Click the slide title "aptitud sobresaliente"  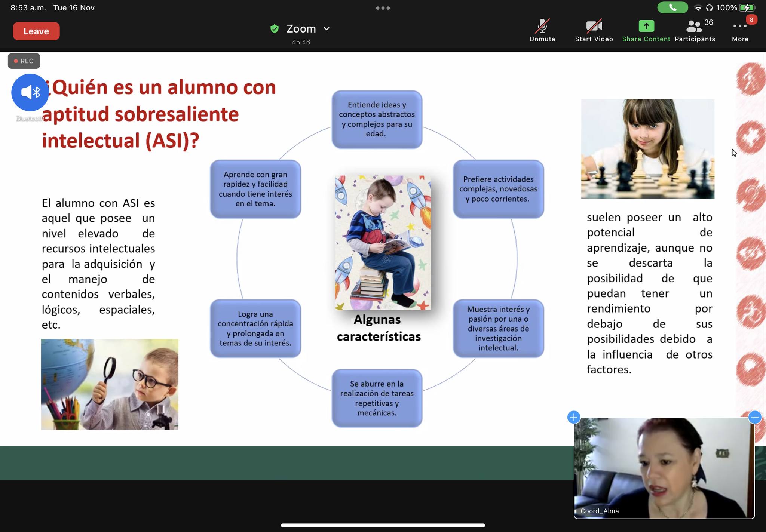click(140, 114)
